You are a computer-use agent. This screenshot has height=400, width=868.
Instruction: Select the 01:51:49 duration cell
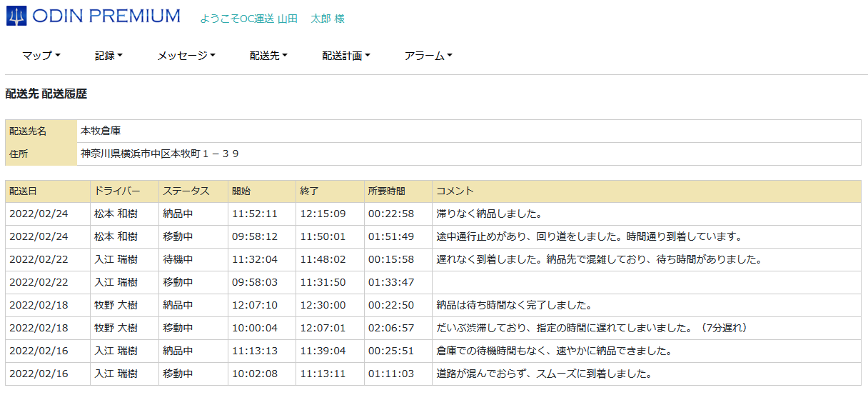[391, 237]
